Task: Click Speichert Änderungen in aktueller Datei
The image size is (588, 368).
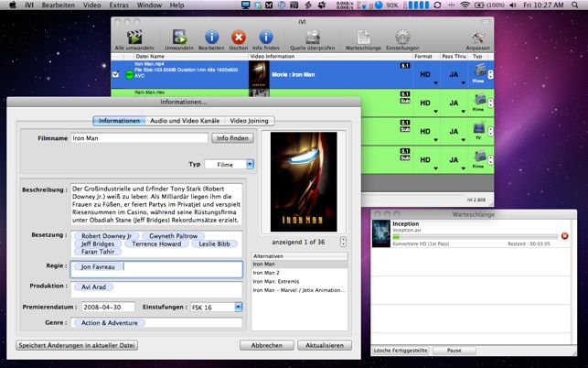Action: (77, 345)
